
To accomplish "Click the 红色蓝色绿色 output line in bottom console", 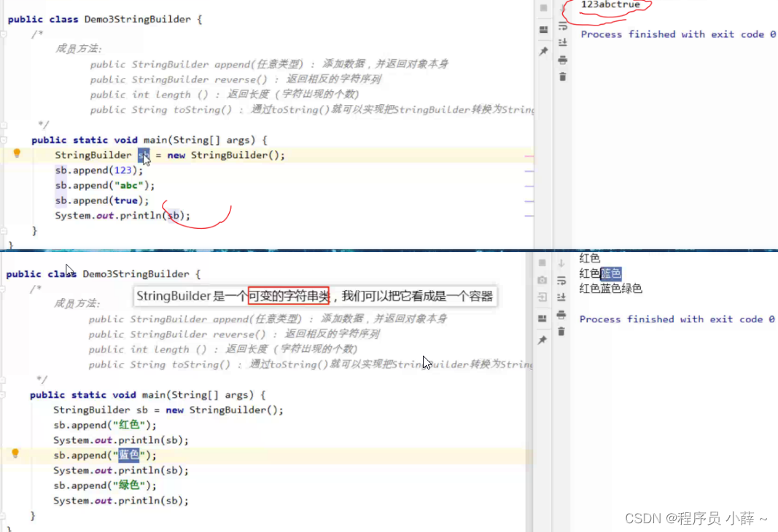I will point(610,288).
